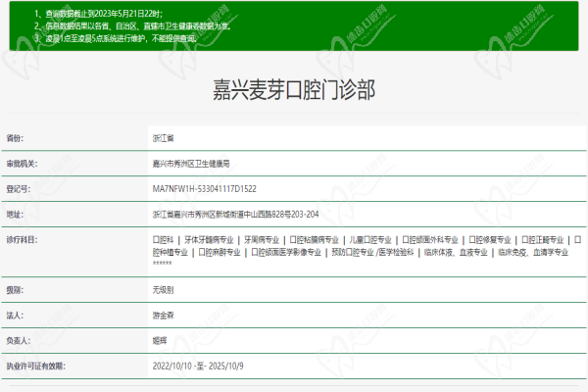
Task: Click the 法人 row label
Action: [15, 317]
